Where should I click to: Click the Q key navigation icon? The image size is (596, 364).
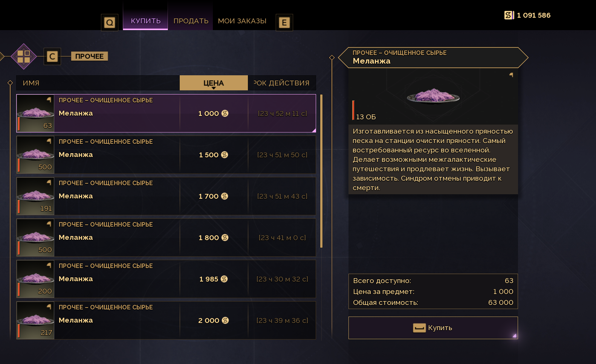(110, 23)
